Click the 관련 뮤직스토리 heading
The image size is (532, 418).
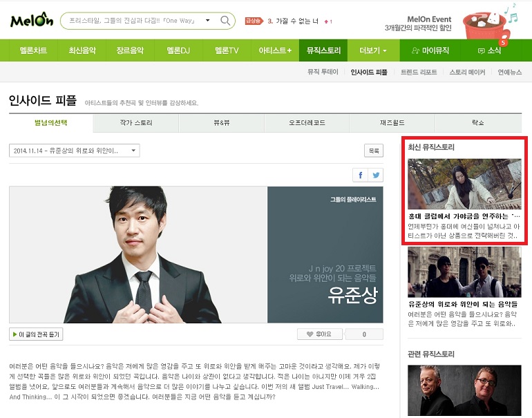click(431, 354)
